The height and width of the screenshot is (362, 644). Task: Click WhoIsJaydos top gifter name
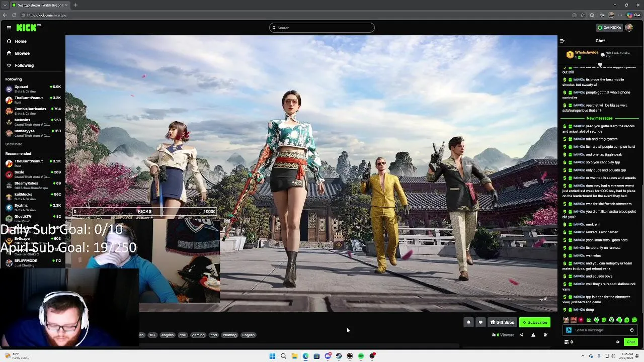point(586,52)
